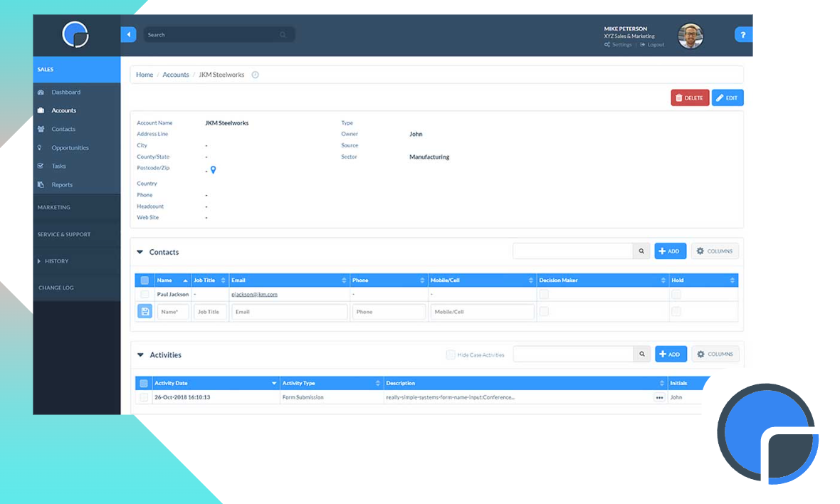Select all activities header checkbox

click(144, 383)
